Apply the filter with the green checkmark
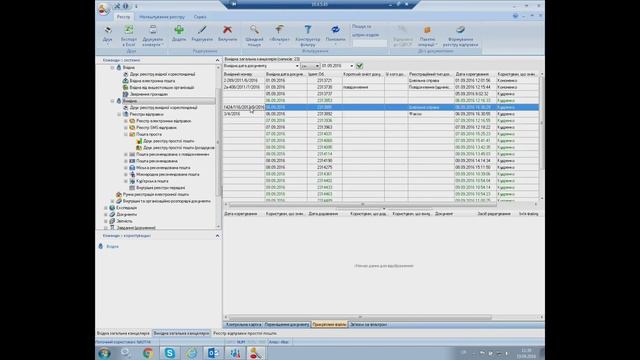Screen dimensions: 640x360 [360, 66]
